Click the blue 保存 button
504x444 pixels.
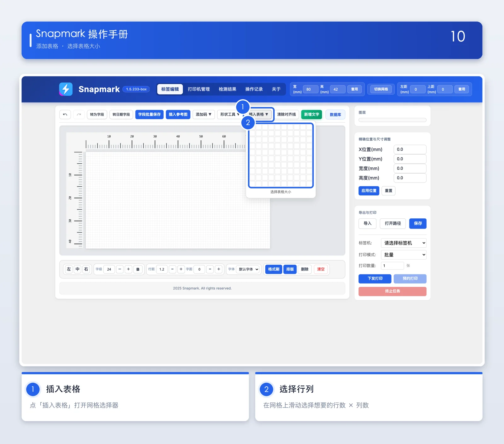(418, 223)
